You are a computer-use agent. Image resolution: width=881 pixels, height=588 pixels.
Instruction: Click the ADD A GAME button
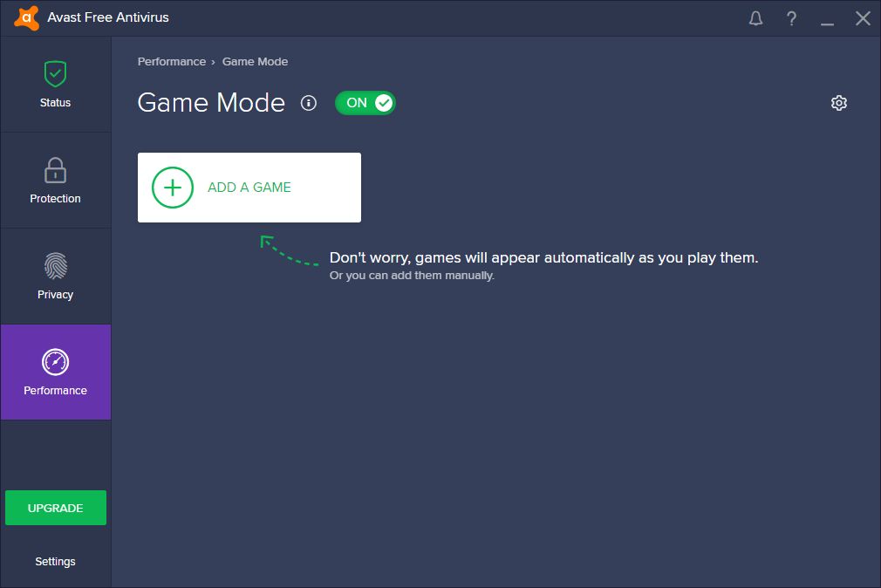249,187
